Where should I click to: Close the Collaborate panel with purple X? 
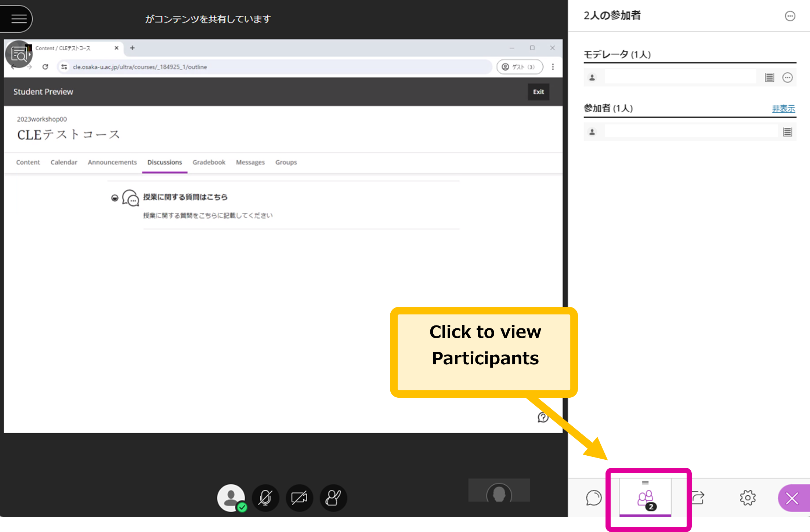(793, 498)
